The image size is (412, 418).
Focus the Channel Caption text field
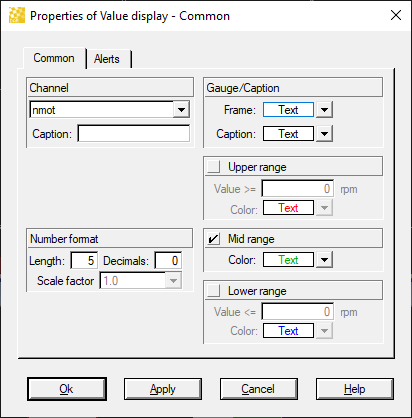click(x=134, y=134)
